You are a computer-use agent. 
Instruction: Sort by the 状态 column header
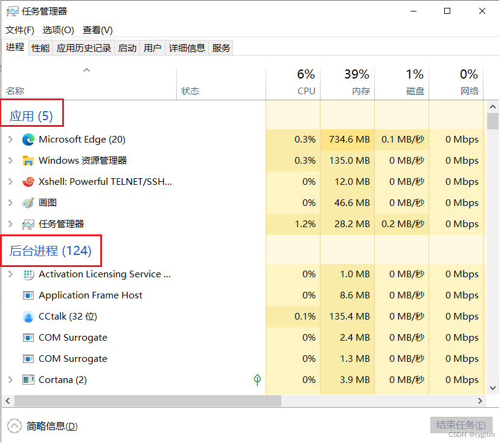tap(221, 83)
